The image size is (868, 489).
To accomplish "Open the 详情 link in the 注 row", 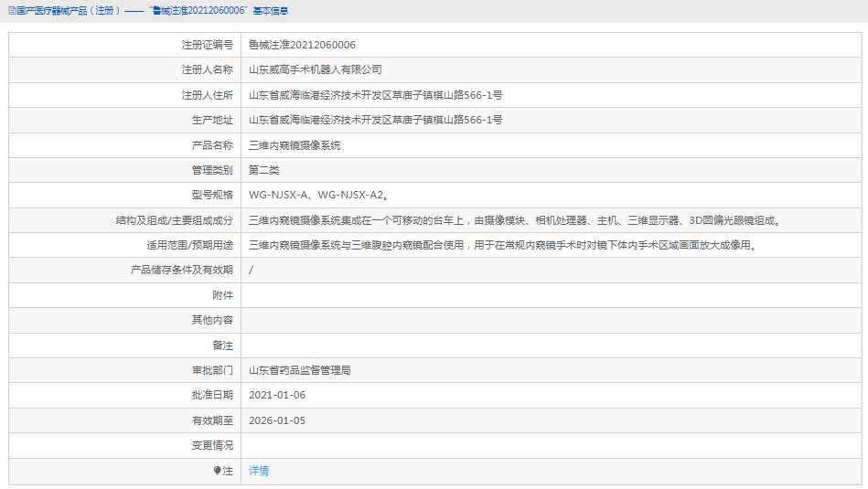I will [x=259, y=471].
